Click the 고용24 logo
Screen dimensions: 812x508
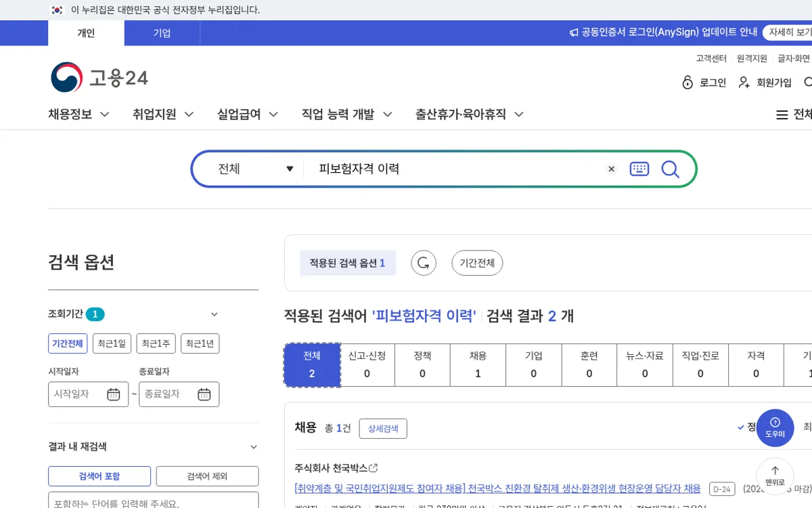[99, 78]
